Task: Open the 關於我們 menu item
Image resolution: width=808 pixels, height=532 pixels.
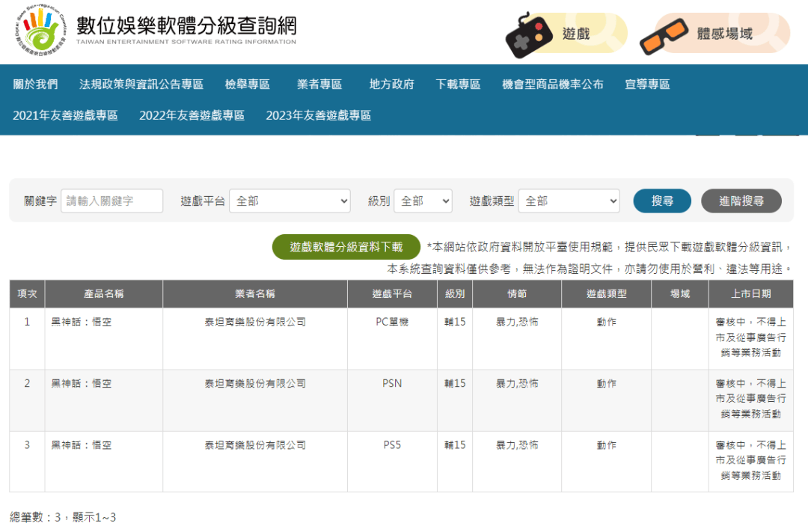Action: tap(35, 85)
